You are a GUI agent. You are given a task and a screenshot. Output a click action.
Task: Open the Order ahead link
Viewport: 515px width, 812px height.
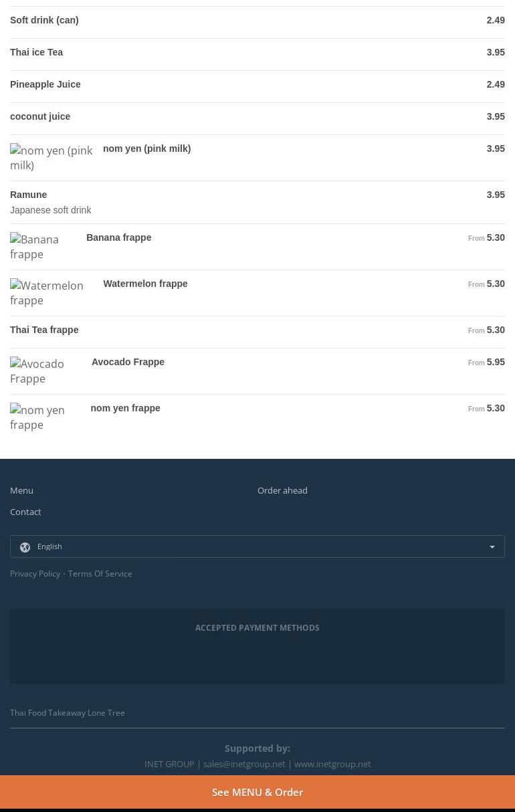click(282, 490)
